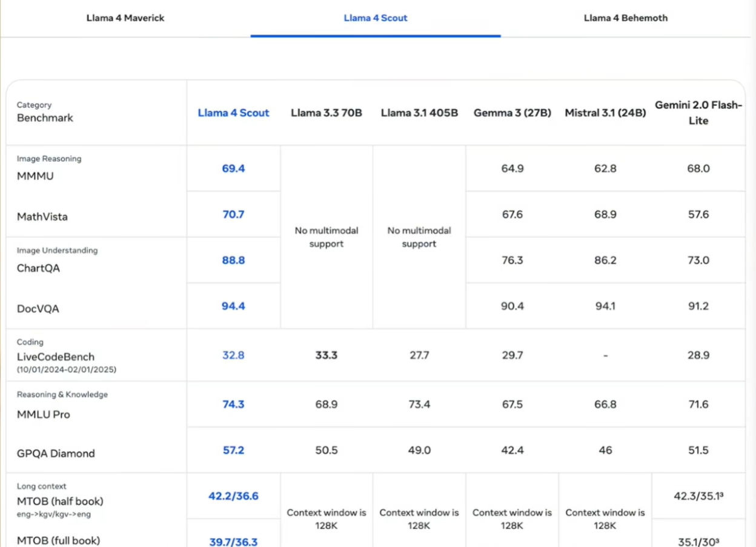756x547 pixels.
Task: Click Llama 3.1 405B MMLU Pro score 73.4
Action: 419,405
